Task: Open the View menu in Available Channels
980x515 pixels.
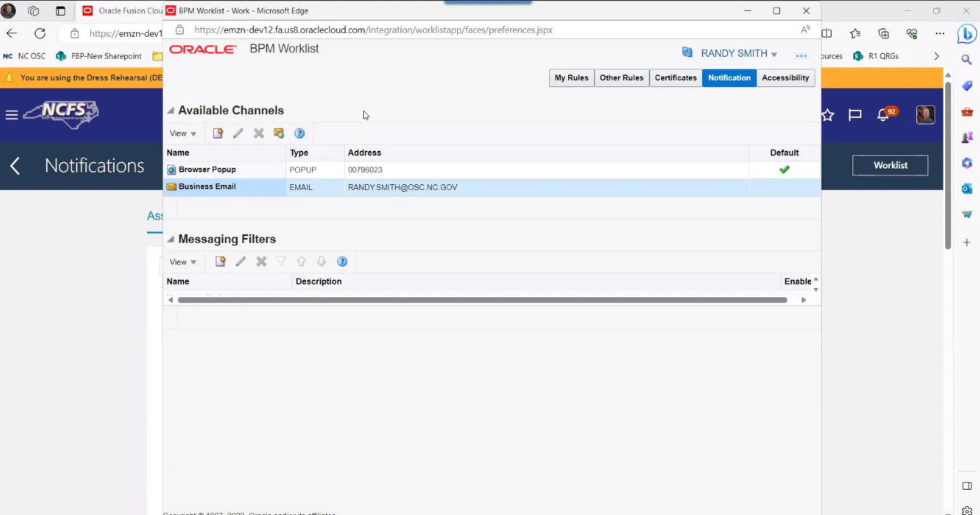Action: click(x=183, y=134)
